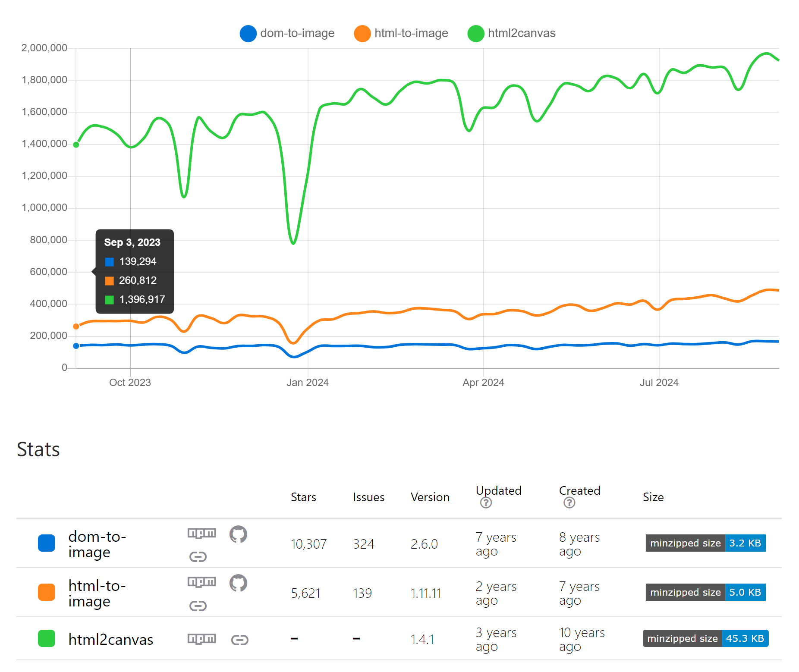Open minzipped size 3.2 KB badge

[705, 543]
